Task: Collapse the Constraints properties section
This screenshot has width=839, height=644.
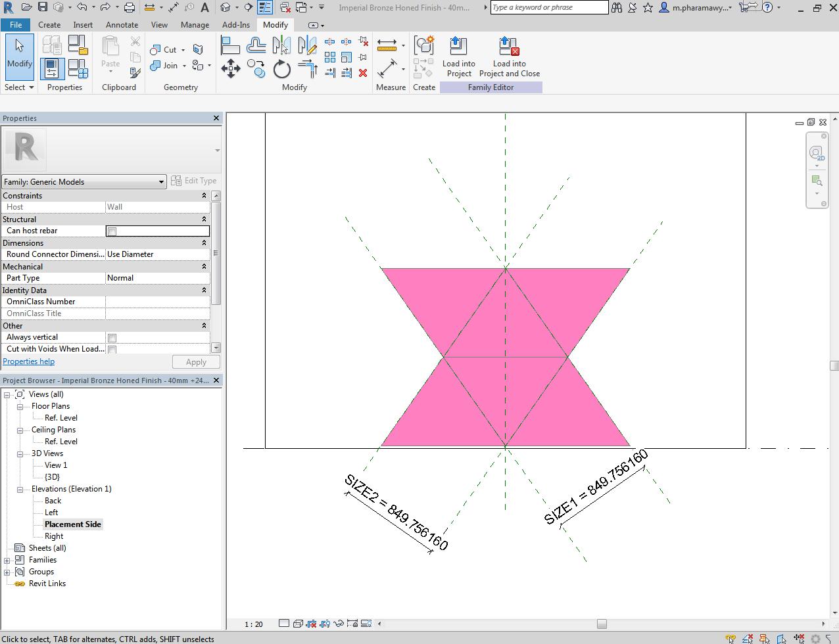Action: pos(204,196)
